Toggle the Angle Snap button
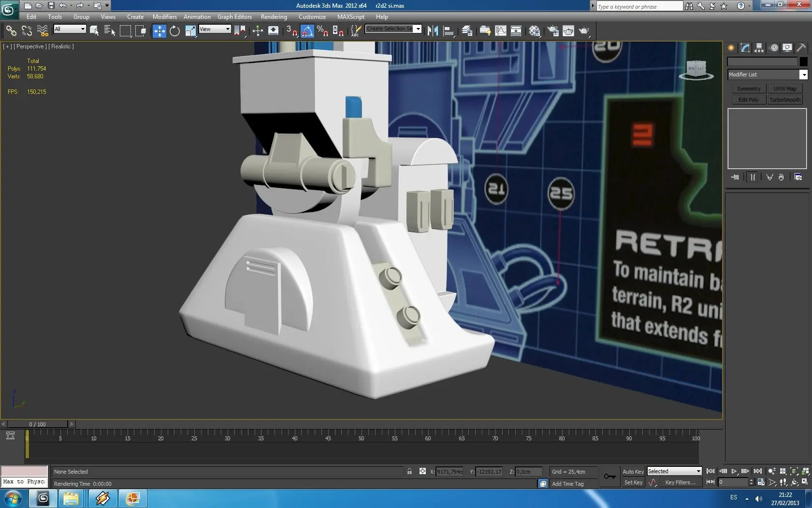The height and width of the screenshot is (508, 812). click(x=307, y=31)
